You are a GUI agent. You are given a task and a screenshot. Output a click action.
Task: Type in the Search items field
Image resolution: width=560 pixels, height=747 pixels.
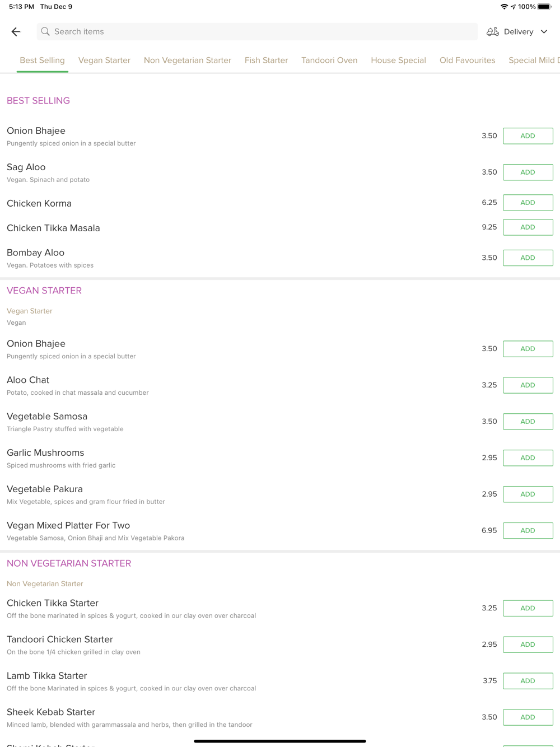[x=258, y=32]
